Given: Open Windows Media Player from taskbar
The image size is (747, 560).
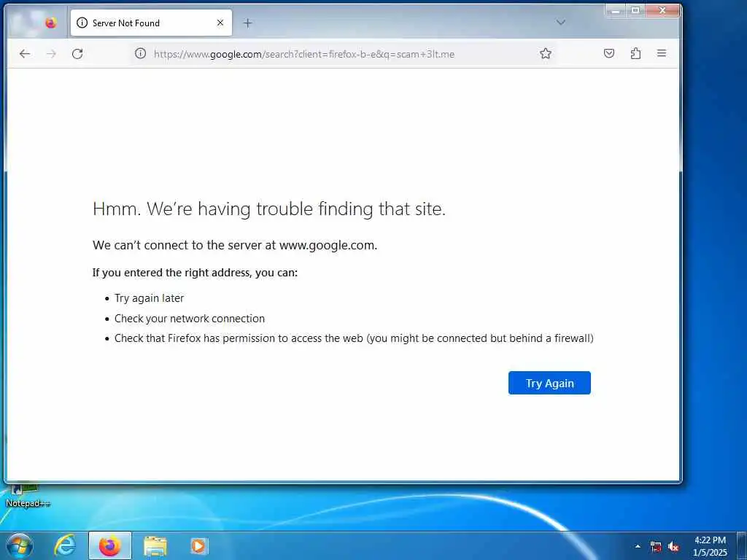Looking at the screenshot, I should 198,546.
